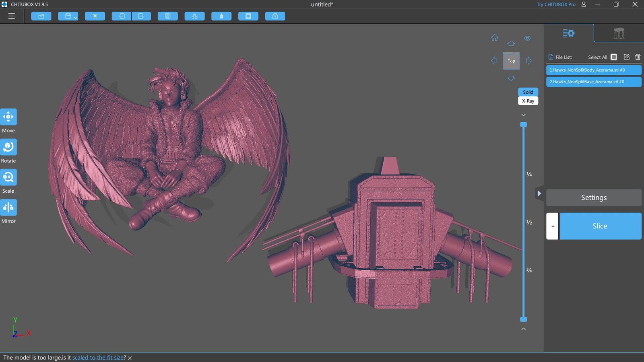Click the Top face of view cube
The width and height of the screenshot is (644, 362).
tap(511, 61)
